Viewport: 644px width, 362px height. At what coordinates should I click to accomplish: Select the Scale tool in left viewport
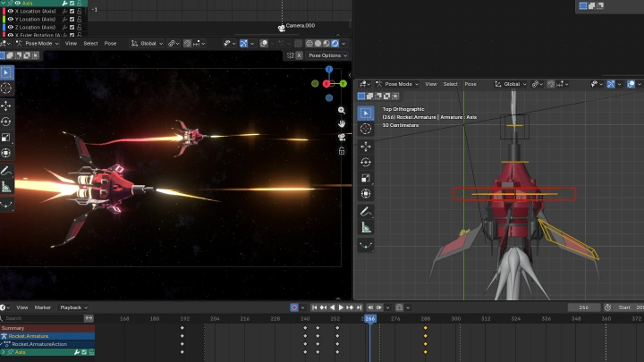(6, 137)
